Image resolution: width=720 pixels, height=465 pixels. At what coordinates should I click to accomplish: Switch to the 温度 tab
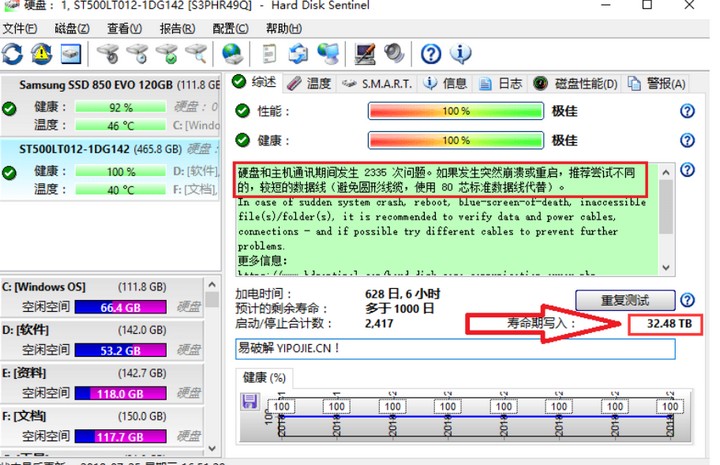point(309,83)
